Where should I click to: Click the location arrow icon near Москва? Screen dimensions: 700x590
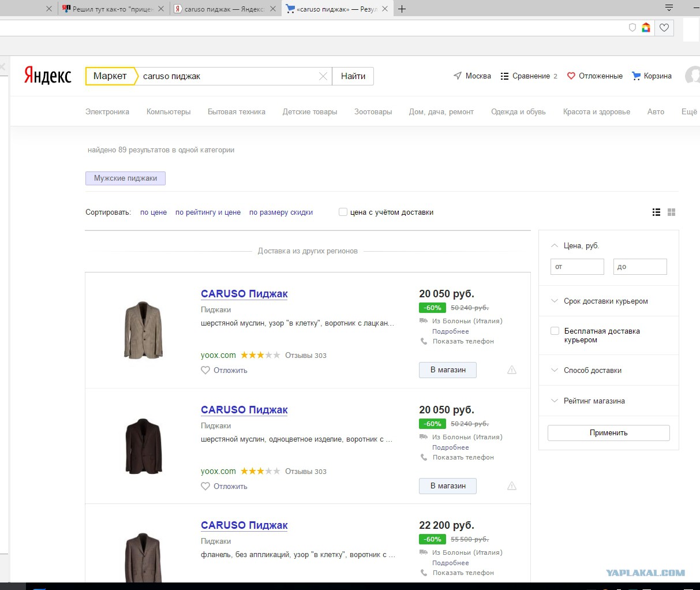pos(458,76)
